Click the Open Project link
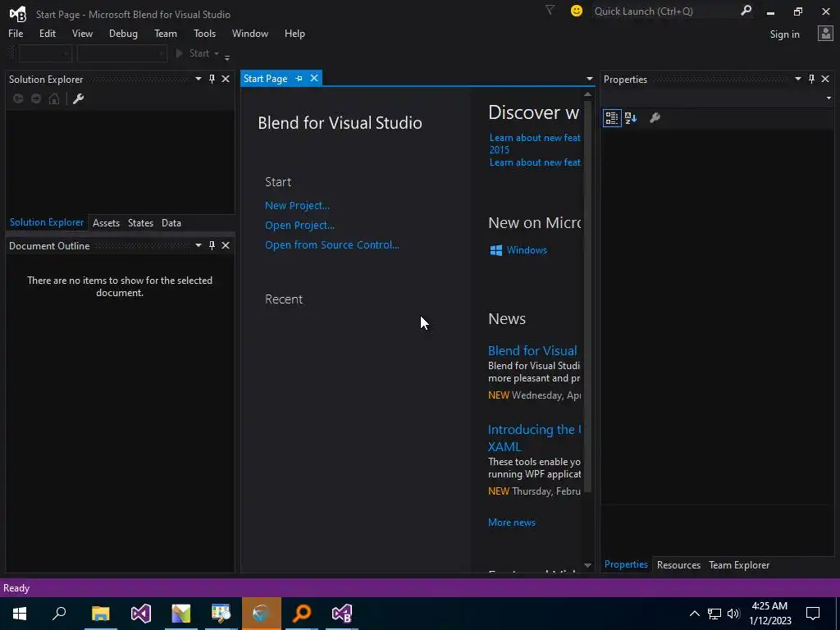The image size is (840, 630). [x=299, y=225]
